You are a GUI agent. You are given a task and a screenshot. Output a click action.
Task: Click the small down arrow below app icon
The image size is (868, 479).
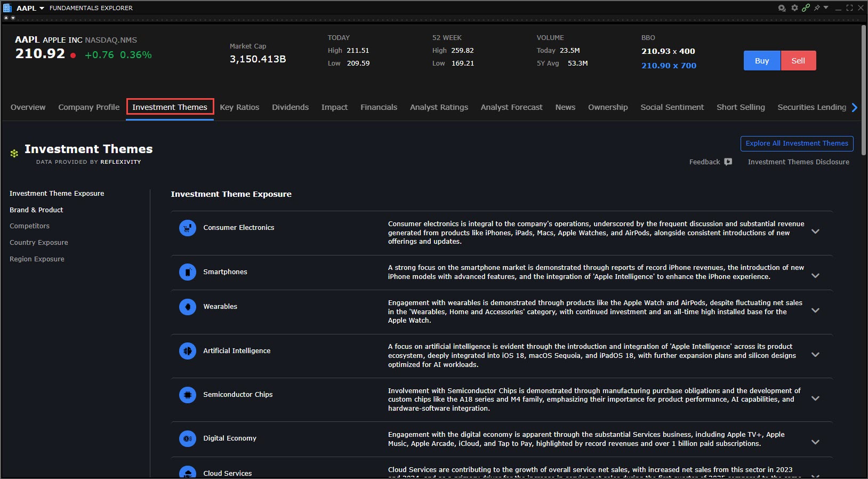coord(13,18)
